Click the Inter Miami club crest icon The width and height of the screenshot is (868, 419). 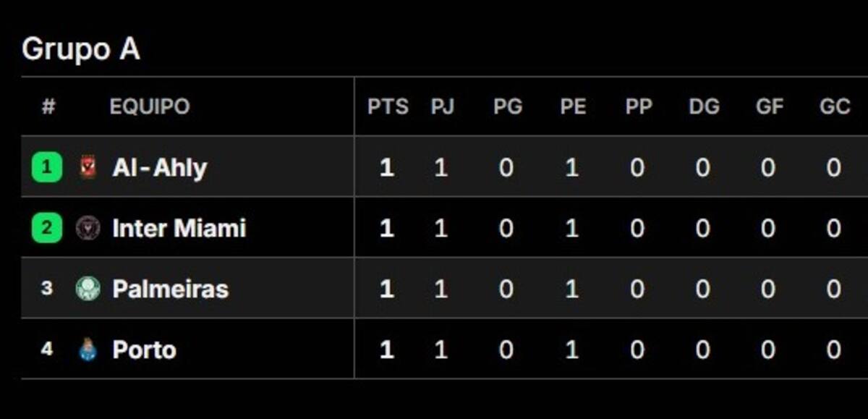(88, 229)
